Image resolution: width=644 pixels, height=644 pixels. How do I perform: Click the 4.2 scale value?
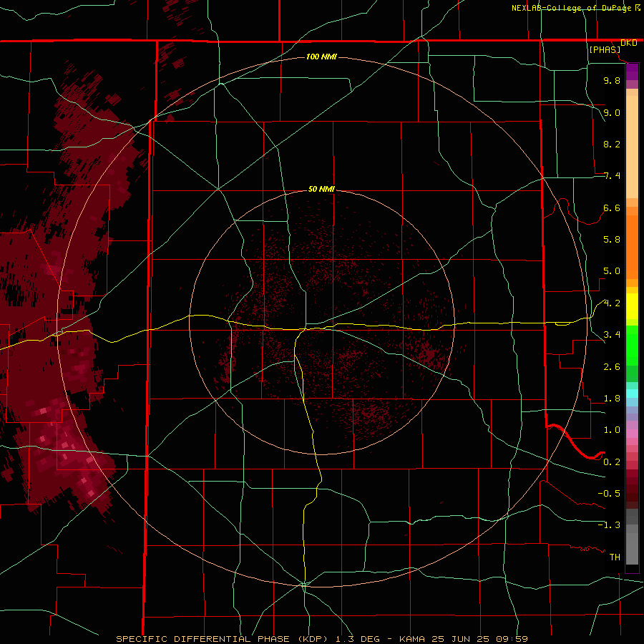pyautogui.click(x=612, y=303)
